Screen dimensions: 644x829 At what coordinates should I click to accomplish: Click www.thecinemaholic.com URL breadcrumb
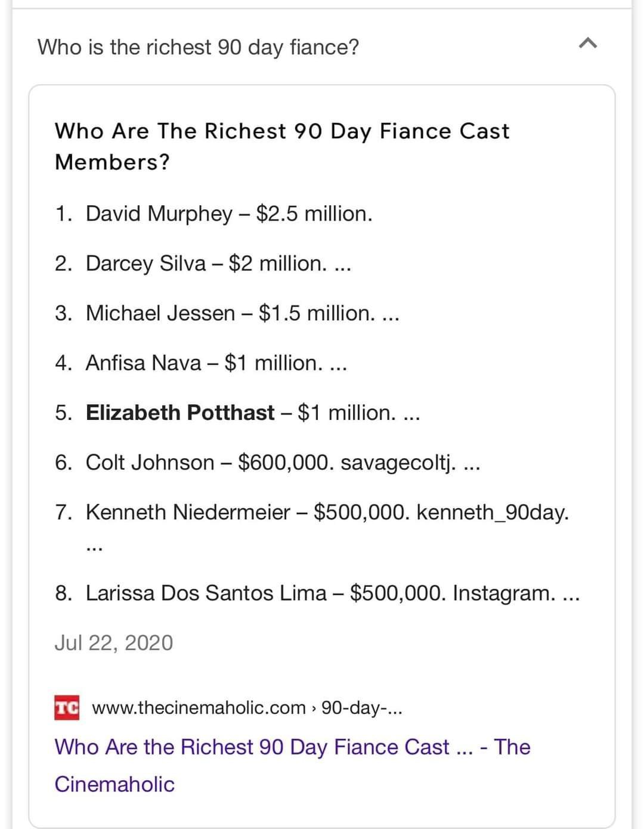pos(199,708)
